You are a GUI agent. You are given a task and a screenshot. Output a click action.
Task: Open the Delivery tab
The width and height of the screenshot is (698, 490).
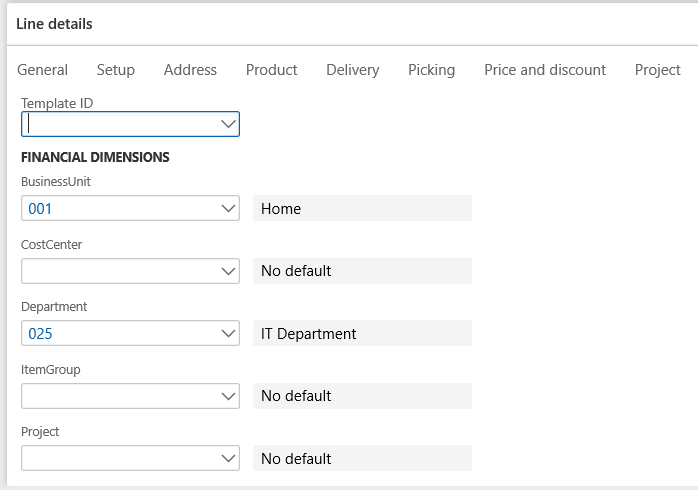click(353, 70)
